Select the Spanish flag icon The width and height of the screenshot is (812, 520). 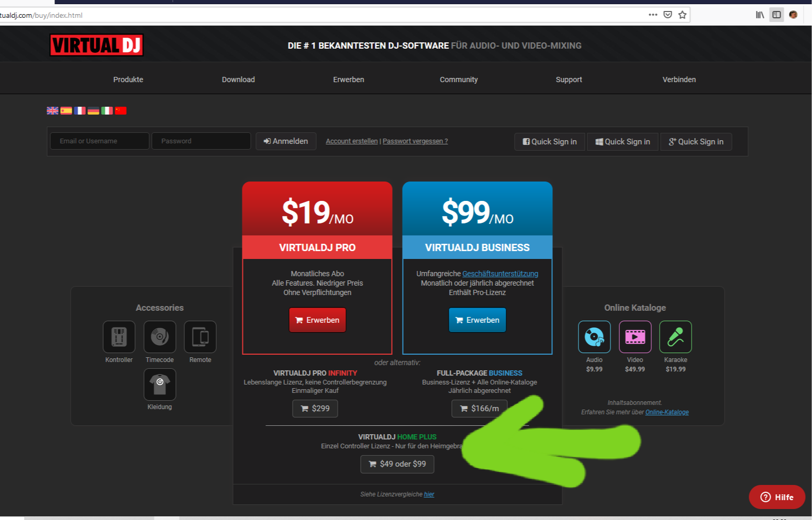click(x=66, y=110)
